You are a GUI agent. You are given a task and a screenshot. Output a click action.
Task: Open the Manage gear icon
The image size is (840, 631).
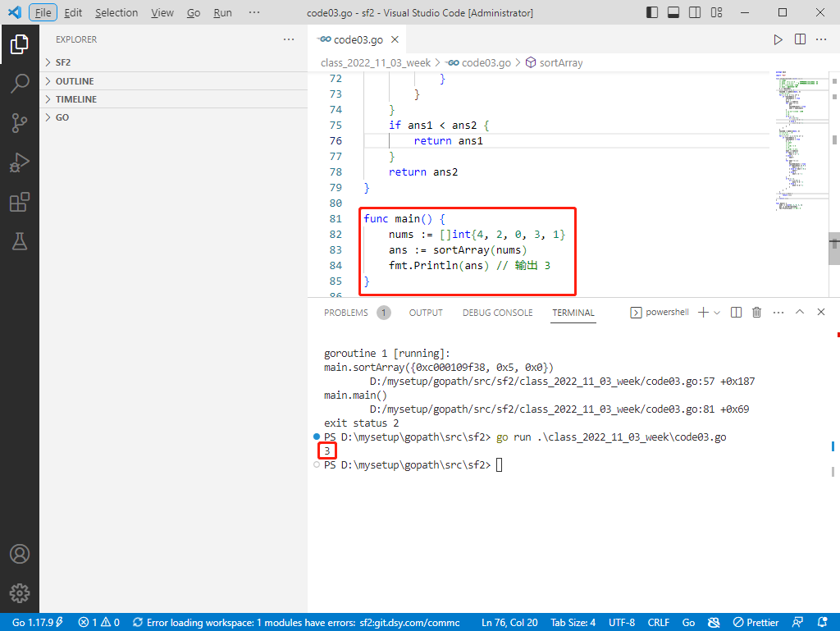[20, 593]
